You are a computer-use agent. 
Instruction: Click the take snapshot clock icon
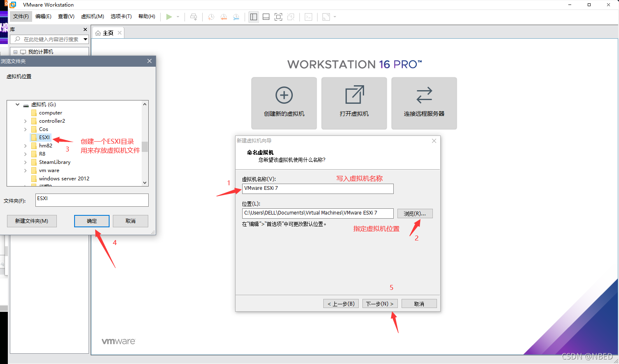211,17
